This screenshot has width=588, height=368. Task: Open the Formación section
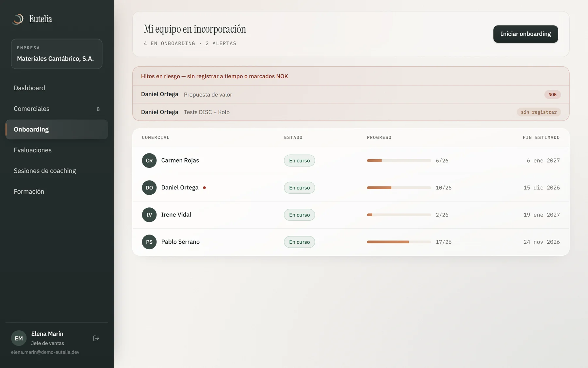57,191
